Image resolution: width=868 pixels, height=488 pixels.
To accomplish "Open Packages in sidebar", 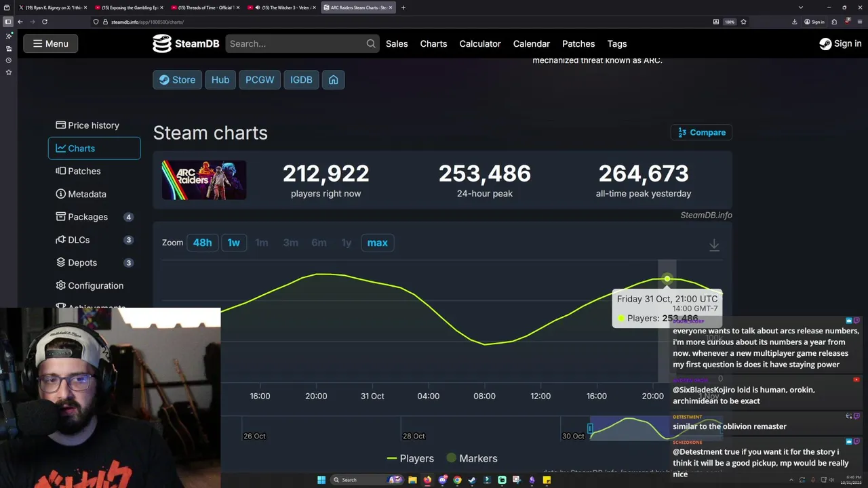I will click(94, 217).
